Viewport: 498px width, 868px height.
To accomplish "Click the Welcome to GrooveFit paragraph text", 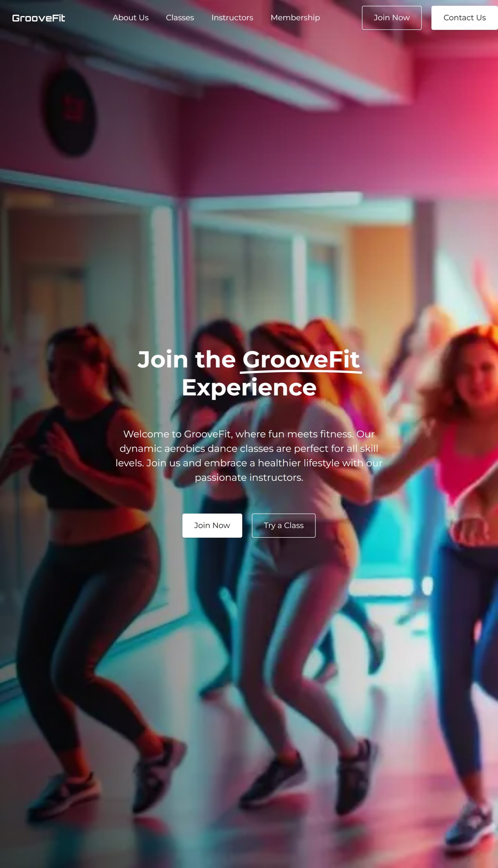I will point(249,456).
